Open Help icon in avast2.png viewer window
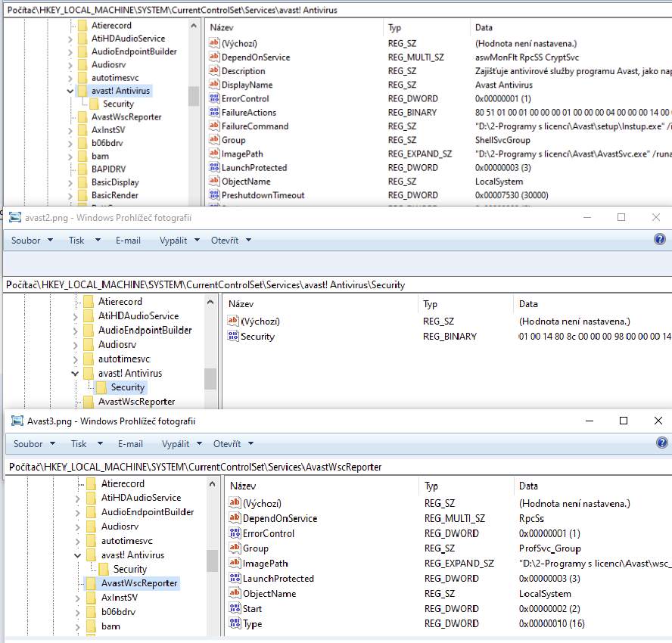Viewport: 672px width, 643px height. click(x=659, y=240)
